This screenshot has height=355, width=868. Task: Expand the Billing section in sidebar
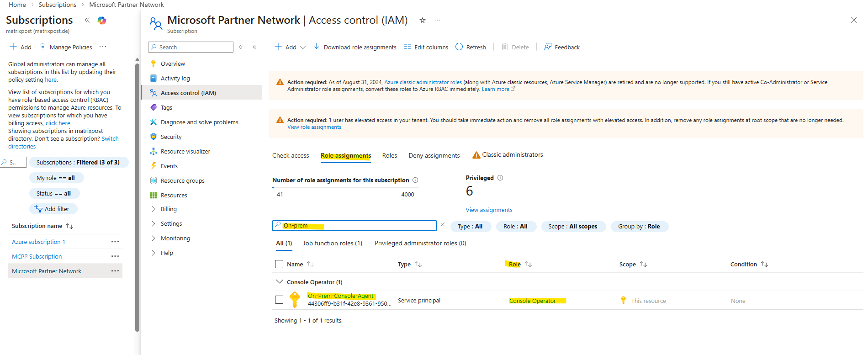point(153,209)
